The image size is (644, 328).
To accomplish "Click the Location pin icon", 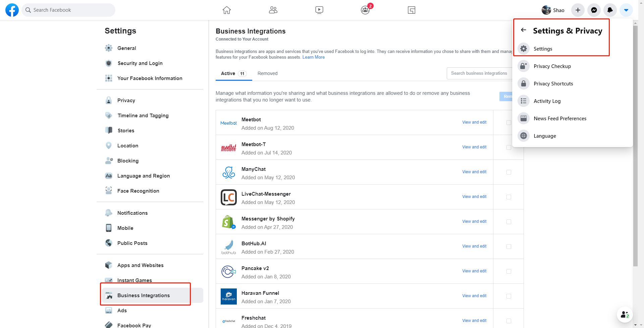I will [109, 145].
